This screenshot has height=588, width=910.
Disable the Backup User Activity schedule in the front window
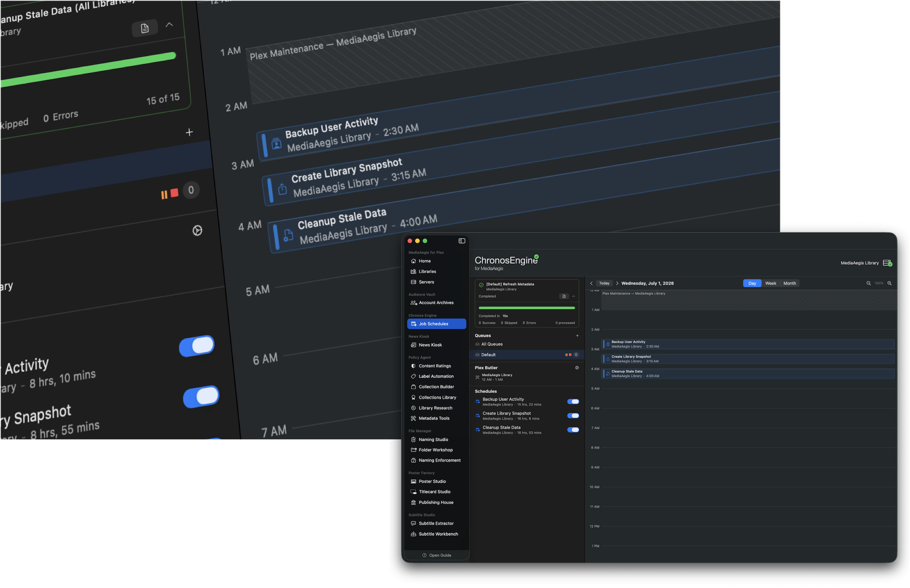[x=573, y=402]
